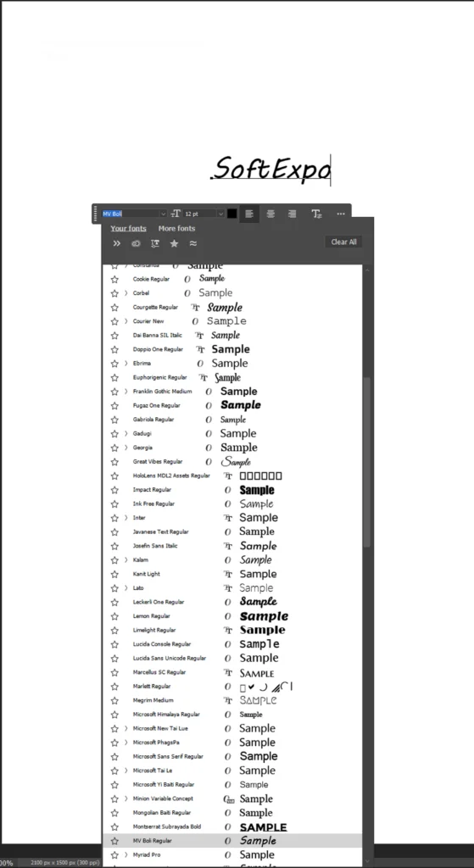Choose Lucida Console Regular font
The image size is (474, 868).
point(232,644)
